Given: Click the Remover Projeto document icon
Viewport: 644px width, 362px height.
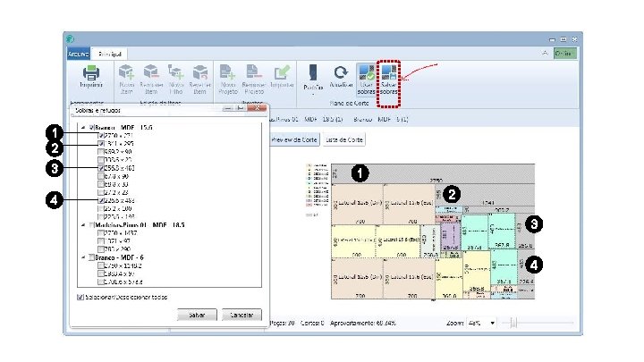Looking at the screenshot, I should tap(253, 72).
